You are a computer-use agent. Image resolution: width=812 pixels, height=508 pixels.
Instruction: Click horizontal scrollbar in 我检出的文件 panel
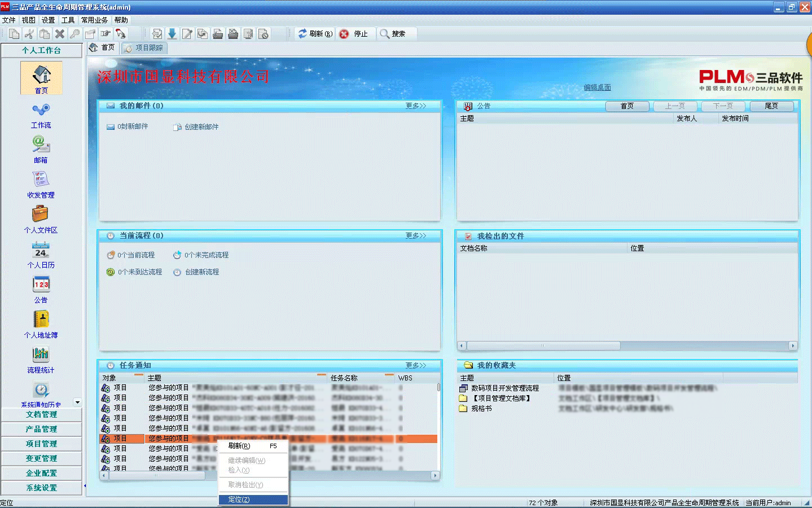[543, 345]
